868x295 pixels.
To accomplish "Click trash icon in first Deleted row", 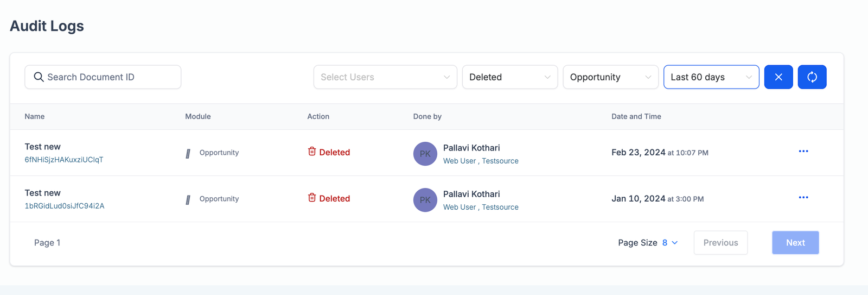I will pyautogui.click(x=312, y=152).
